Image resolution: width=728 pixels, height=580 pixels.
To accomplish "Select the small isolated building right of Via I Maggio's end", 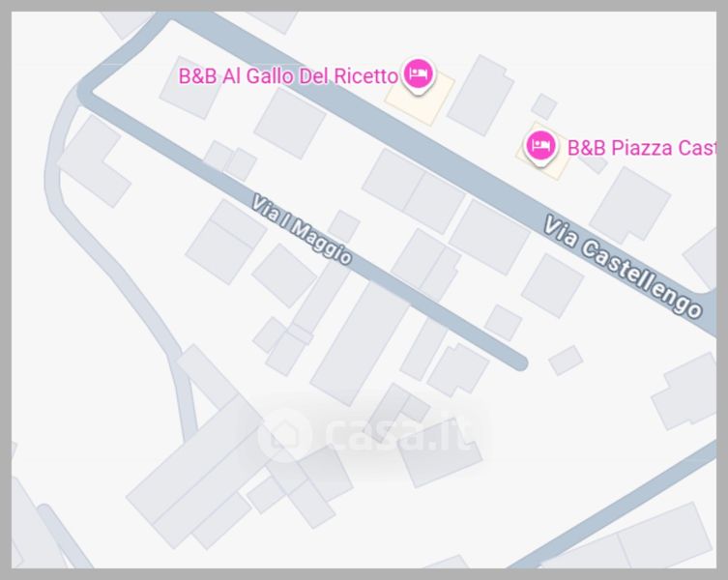I will coord(566,360).
